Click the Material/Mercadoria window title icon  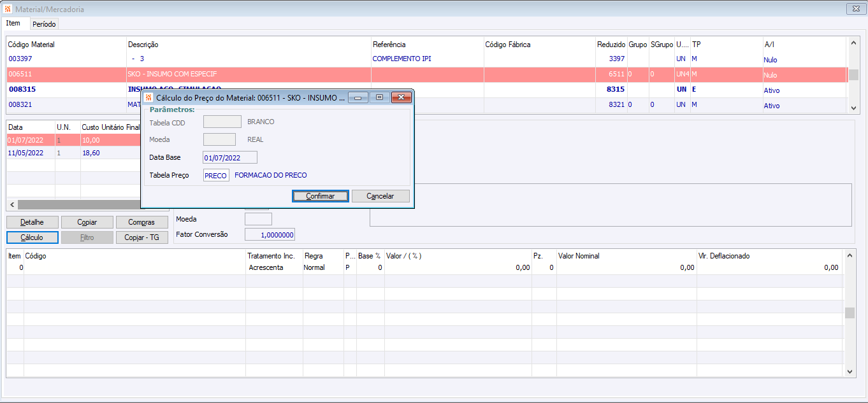click(8, 10)
